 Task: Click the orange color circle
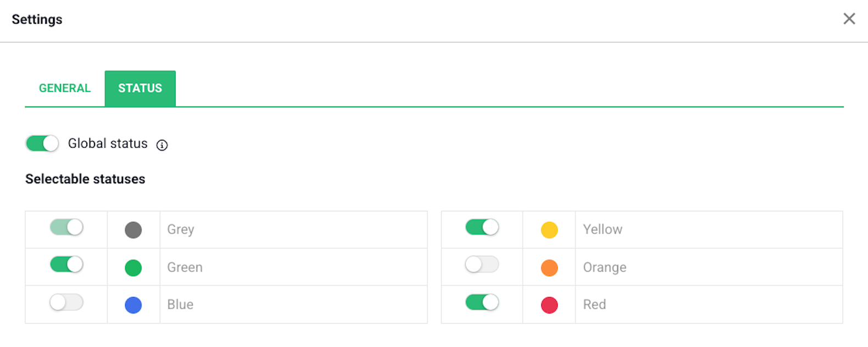(x=549, y=267)
